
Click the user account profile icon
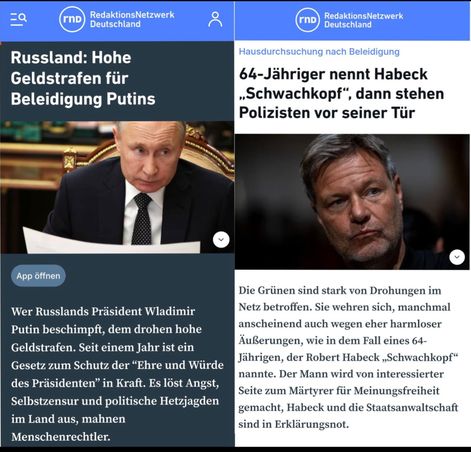pyautogui.click(x=215, y=19)
